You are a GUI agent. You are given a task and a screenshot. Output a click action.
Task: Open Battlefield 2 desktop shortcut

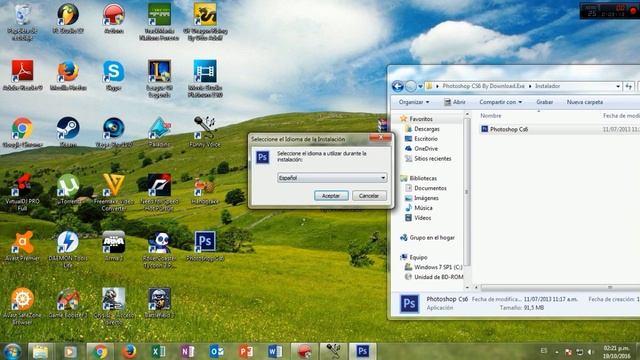click(x=159, y=303)
